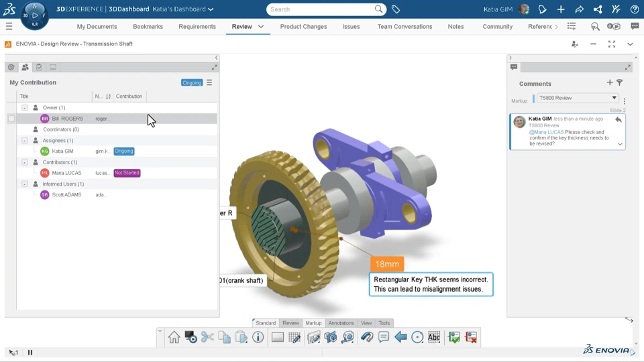This screenshot has height=362, width=644.
Task: Click the @Maria LUCAS mention link
Action: pyautogui.click(x=546, y=132)
